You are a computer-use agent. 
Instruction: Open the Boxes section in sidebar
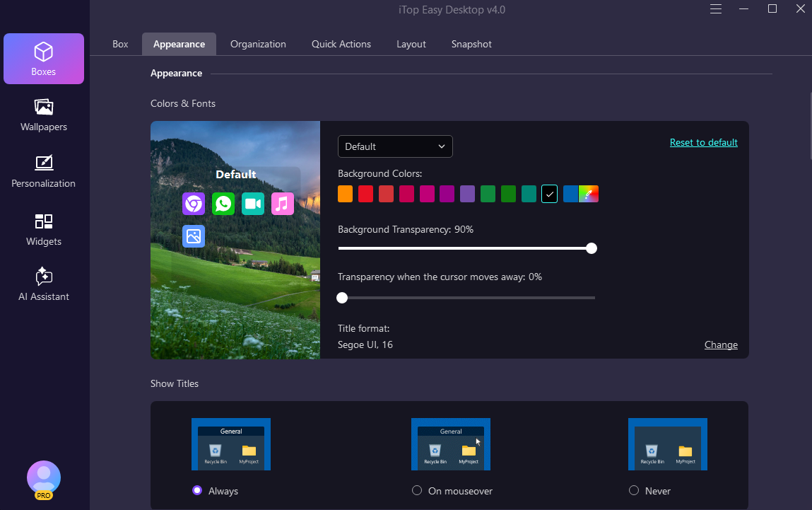click(44, 59)
